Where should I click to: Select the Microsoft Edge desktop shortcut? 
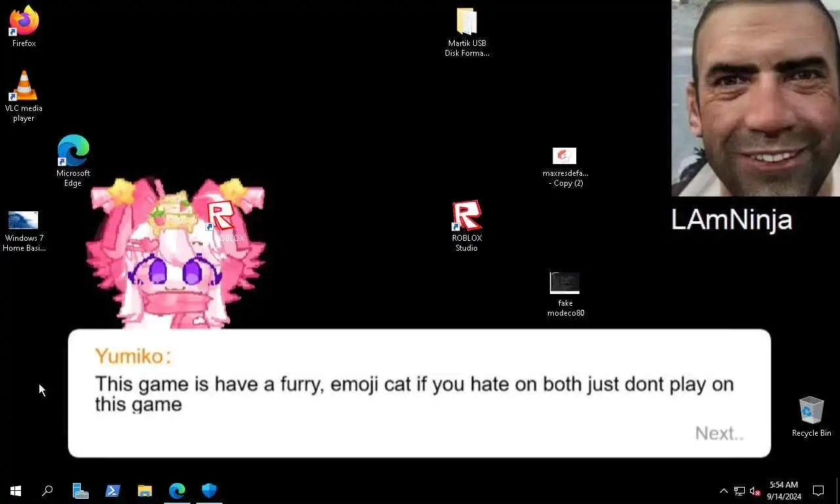[x=73, y=161]
